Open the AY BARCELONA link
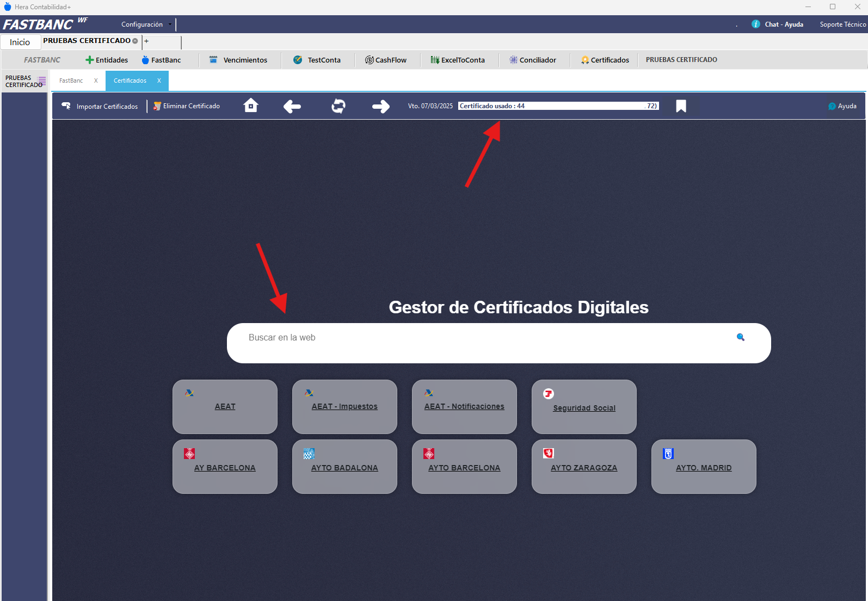Screen dimensions: 868x601 [x=225, y=468]
